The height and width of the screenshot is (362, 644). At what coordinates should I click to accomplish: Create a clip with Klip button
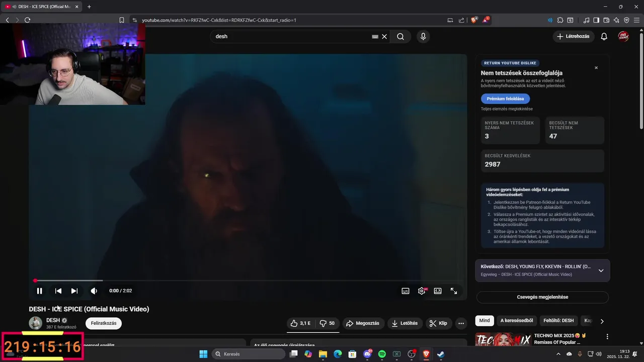(x=439, y=323)
